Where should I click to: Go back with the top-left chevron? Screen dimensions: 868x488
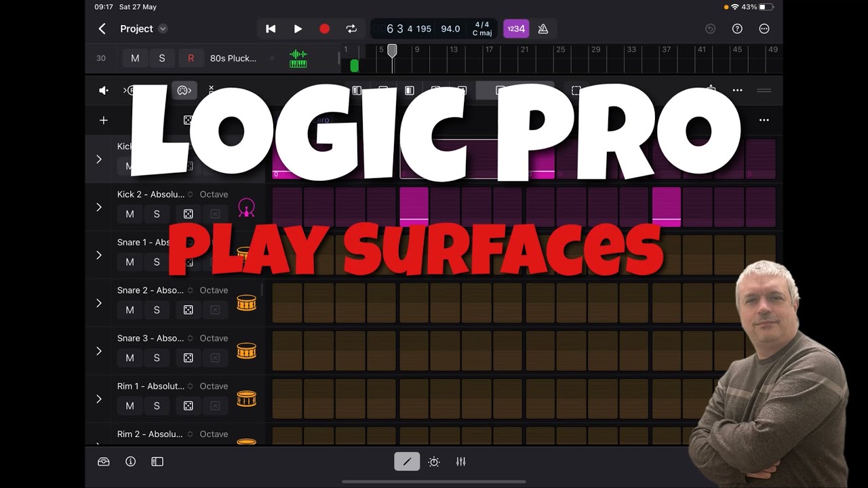click(102, 28)
